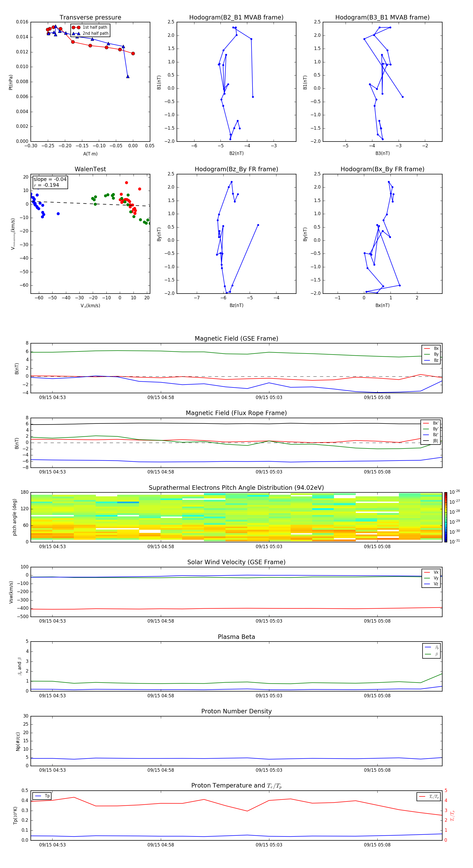Viewport: 473px width, 868px height.
Task: Click '09/15 05:03' tick under Plasma Beta panel
Action: pos(269,696)
